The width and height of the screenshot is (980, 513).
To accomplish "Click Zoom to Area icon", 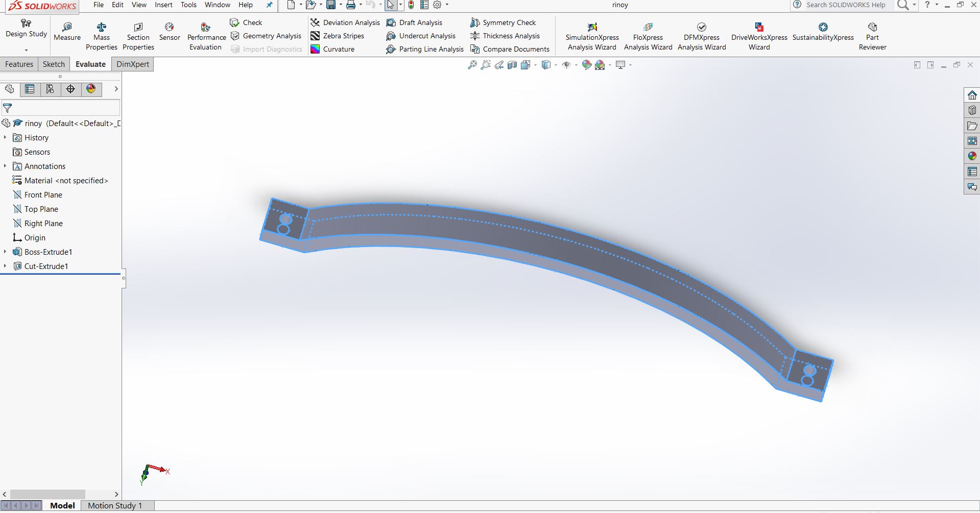I will tap(486, 65).
